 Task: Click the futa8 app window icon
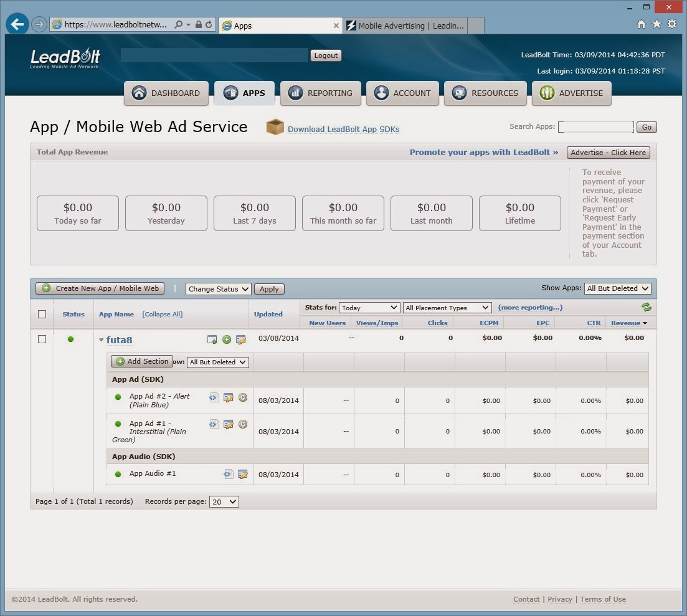[212, 339]
